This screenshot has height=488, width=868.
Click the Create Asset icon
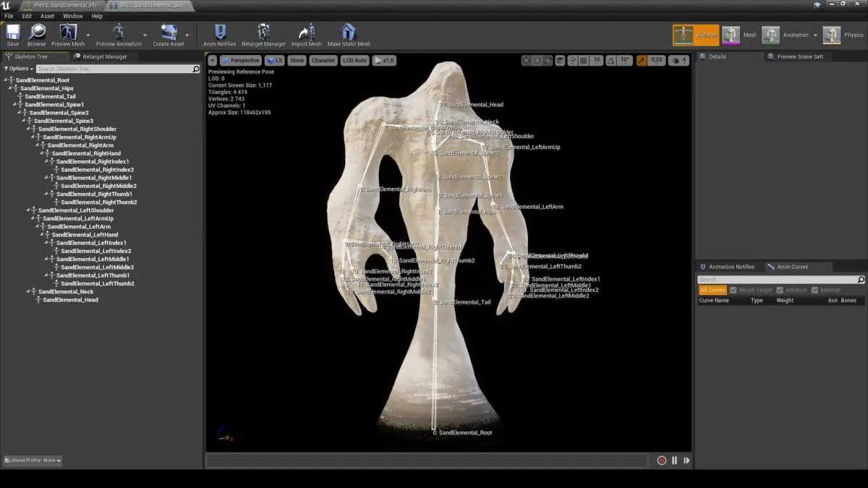point(169,32)
